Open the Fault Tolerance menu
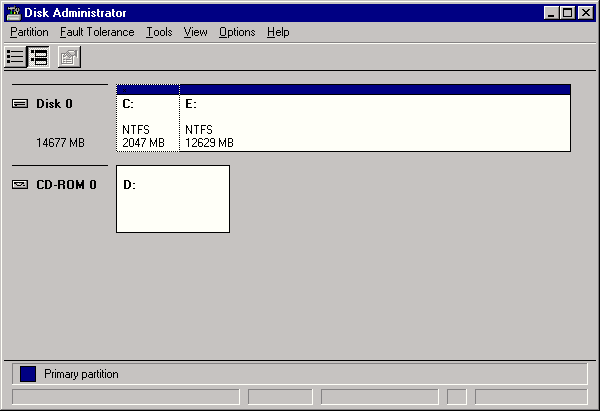 [97, 32]
